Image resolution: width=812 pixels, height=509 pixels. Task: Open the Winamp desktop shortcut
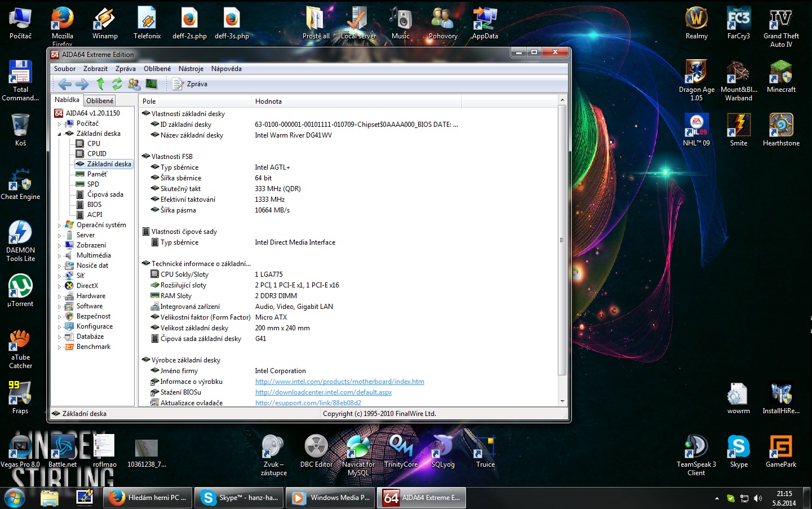coord(105,24)
